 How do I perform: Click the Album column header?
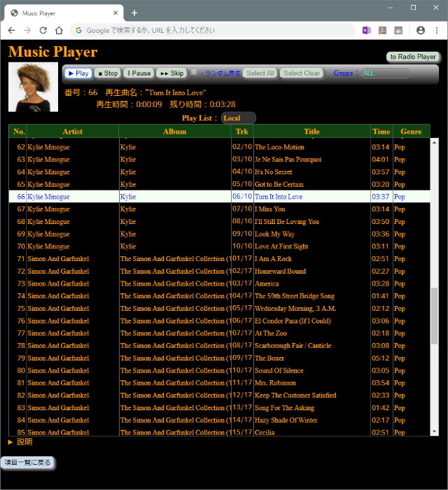point(174,132)
